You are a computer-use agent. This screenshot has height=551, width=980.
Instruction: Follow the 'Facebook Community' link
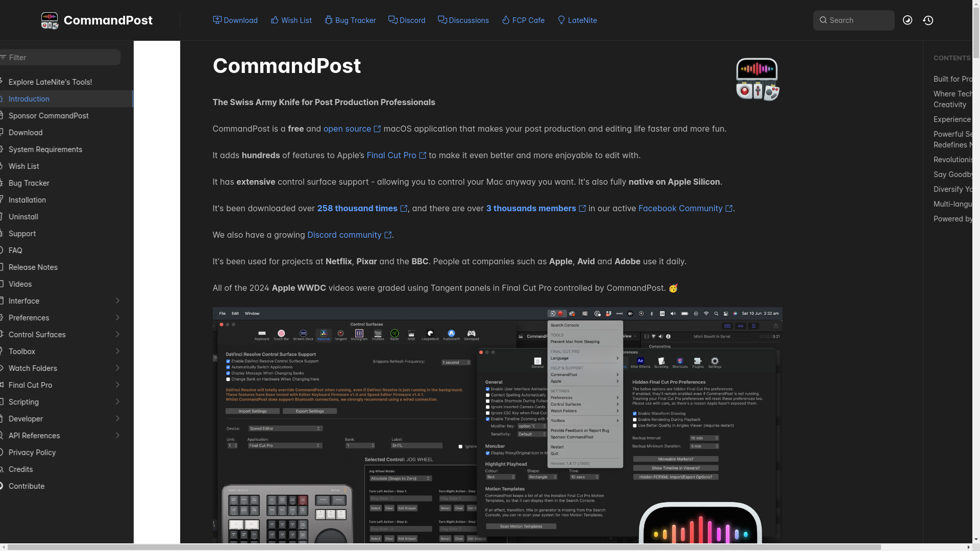click(x=685, y=208)
